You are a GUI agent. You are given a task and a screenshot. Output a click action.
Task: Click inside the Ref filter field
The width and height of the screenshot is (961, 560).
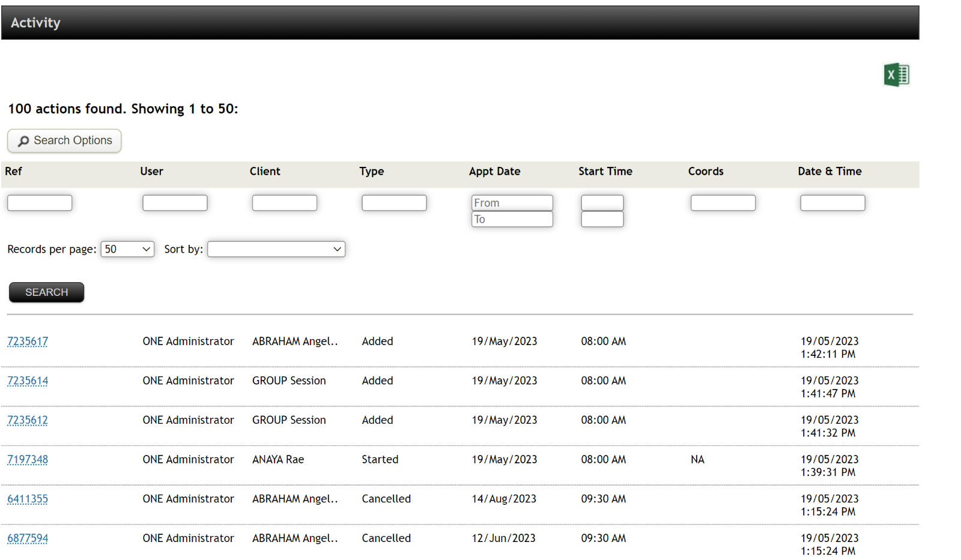click(39, 202)
